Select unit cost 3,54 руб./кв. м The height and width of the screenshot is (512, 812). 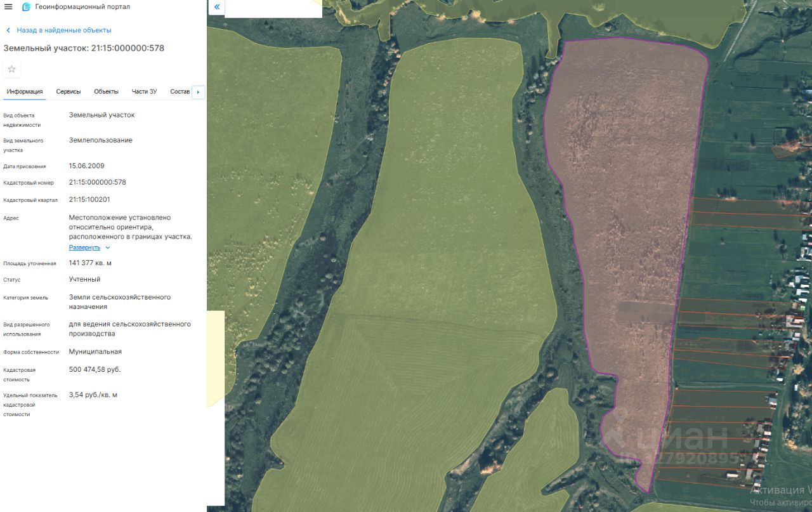pos(93,395)
